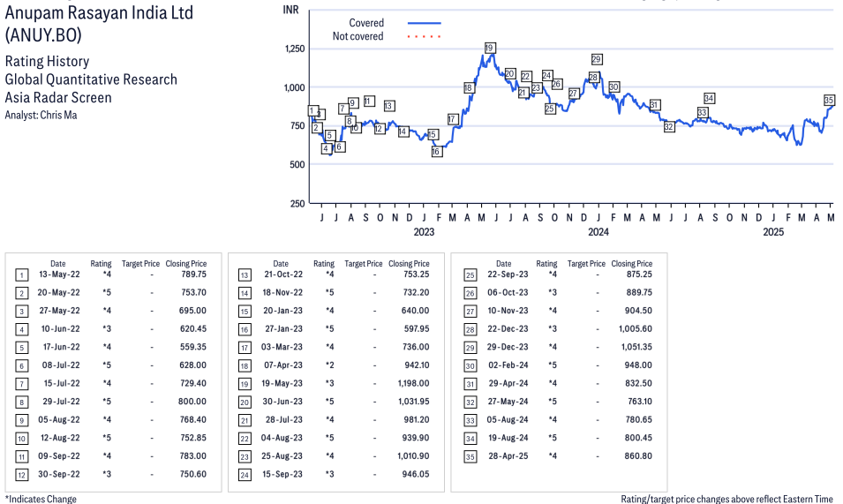Click the '(ANUY.BO)' ticker text
This screenshot has height=504, width=843.
tap(43, 35)
